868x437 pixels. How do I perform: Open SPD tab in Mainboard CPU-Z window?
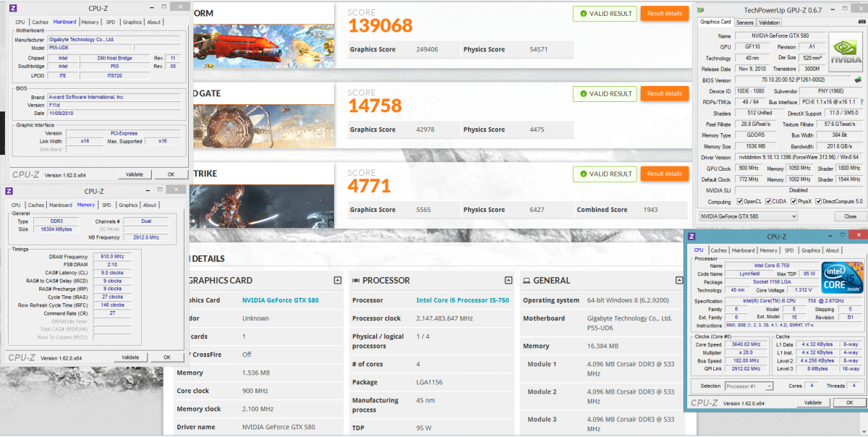[110, 22]
